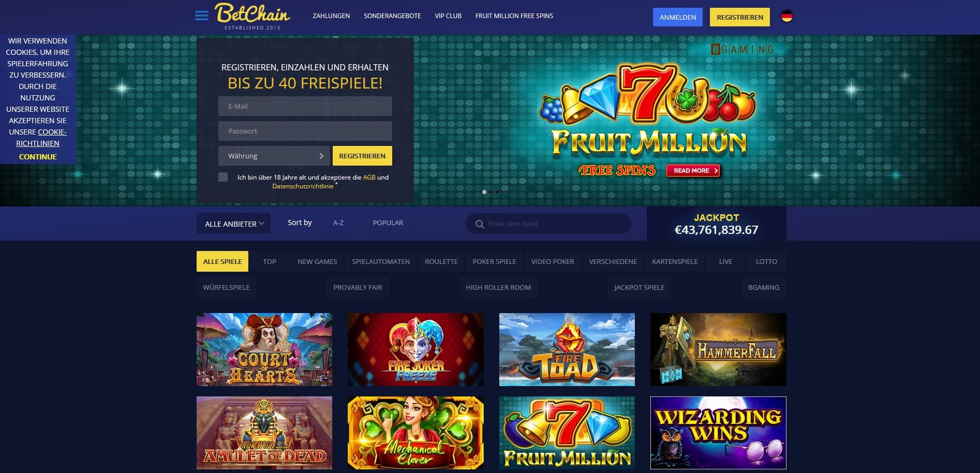Focus the E-Mail input field
The height and width of the screenshot is (473, 980).
(x=305, y=106)
